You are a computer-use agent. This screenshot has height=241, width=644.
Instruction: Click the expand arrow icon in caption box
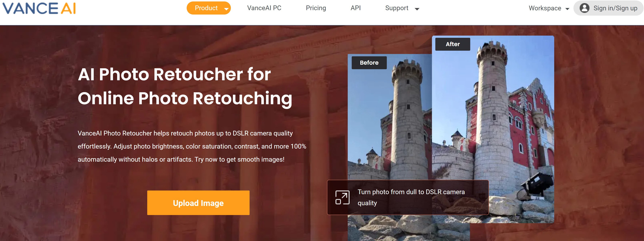[342, 197]
